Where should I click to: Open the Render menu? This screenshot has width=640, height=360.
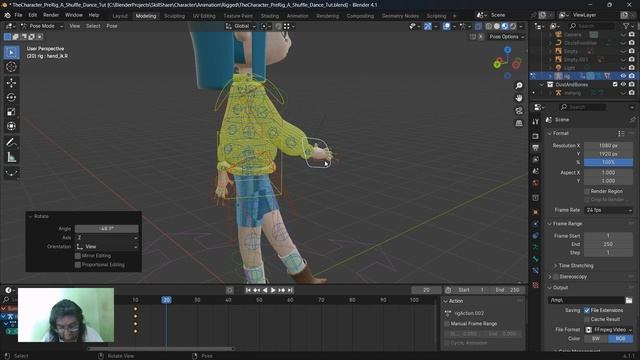(51, 15)
